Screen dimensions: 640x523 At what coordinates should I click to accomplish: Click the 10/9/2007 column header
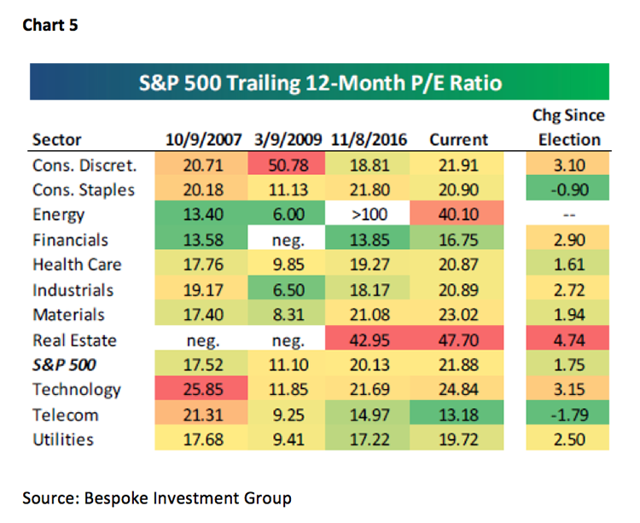click(x=203, y=140)
